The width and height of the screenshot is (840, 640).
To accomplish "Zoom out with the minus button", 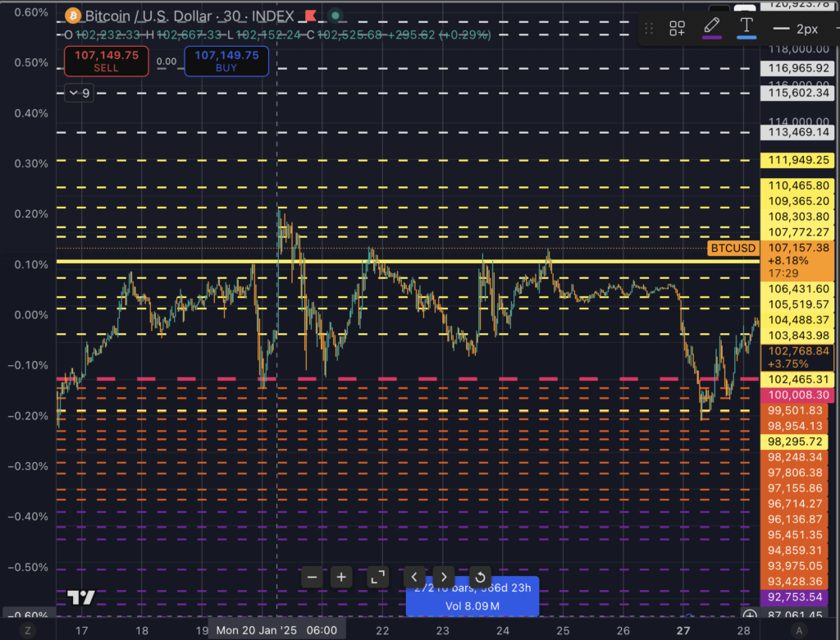I will coord(313,577).
